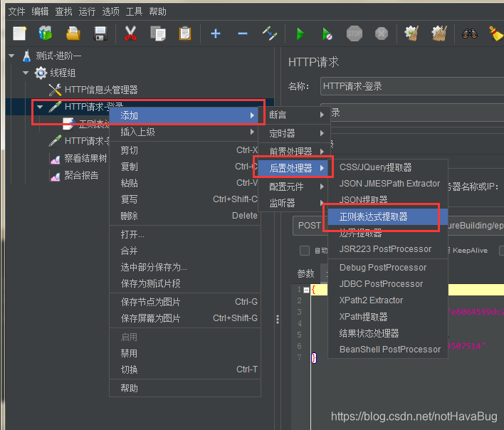
Task: Click the gray Stop sign icon
Action: pyautogui.click(x=355, y=33)
